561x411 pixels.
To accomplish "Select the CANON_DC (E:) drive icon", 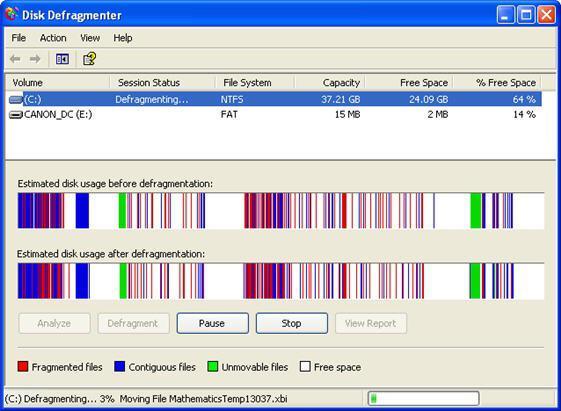I will click(x=15, y=115).
